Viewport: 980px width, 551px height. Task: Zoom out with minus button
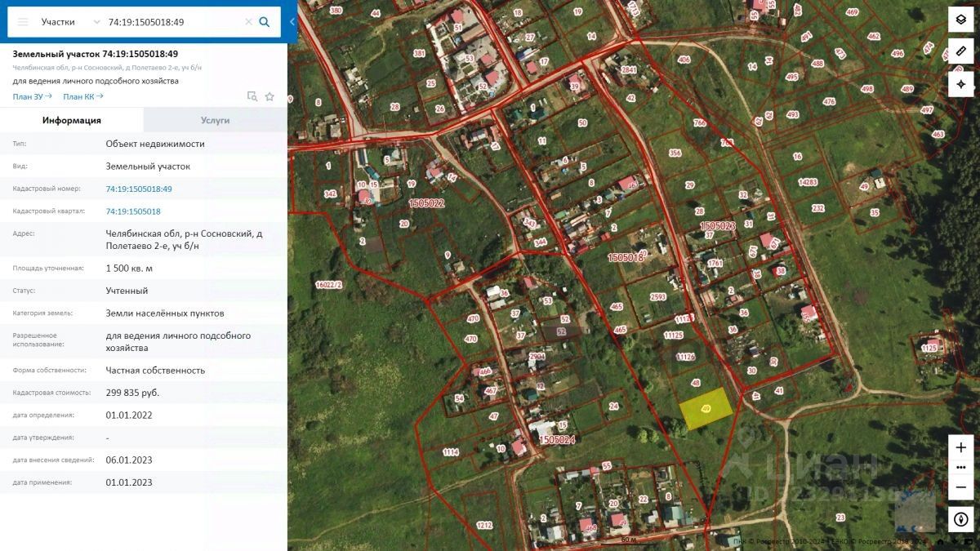point(961,487)
